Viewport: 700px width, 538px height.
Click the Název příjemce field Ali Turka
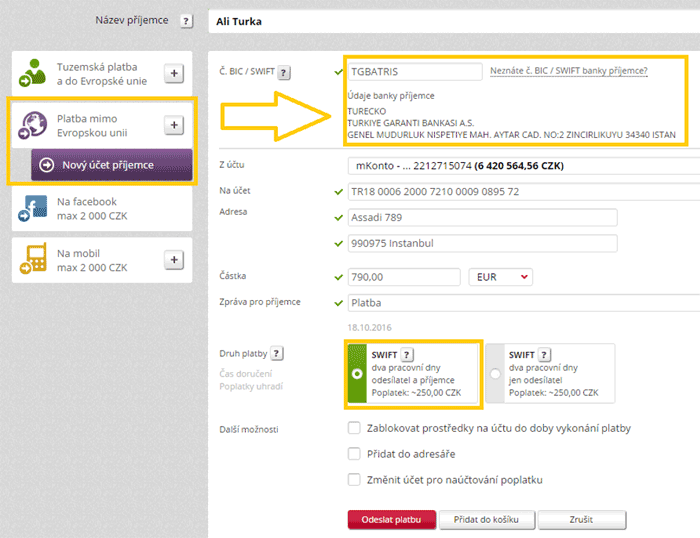454,21
